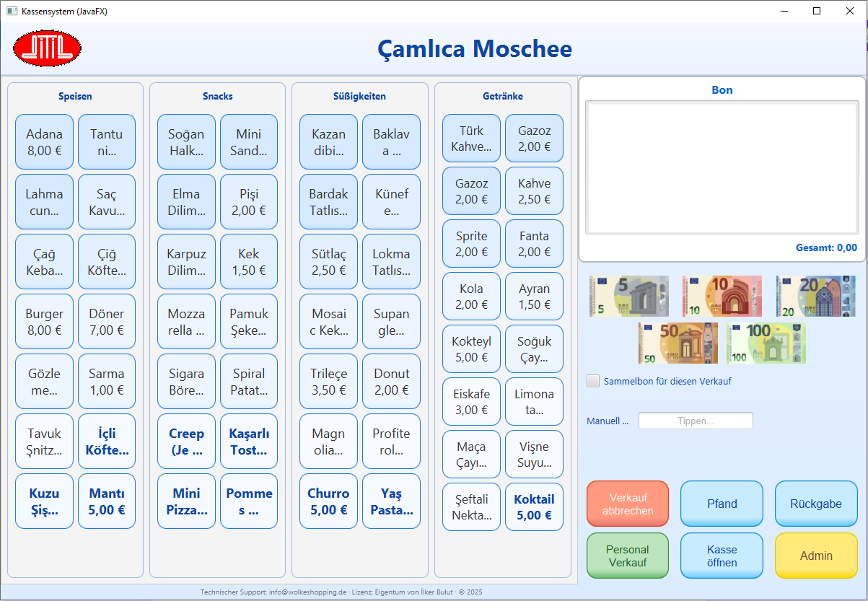This screenshot has height=601, width=868.
Task: Click the 5 euro banknote image
Action: (628, 297)
